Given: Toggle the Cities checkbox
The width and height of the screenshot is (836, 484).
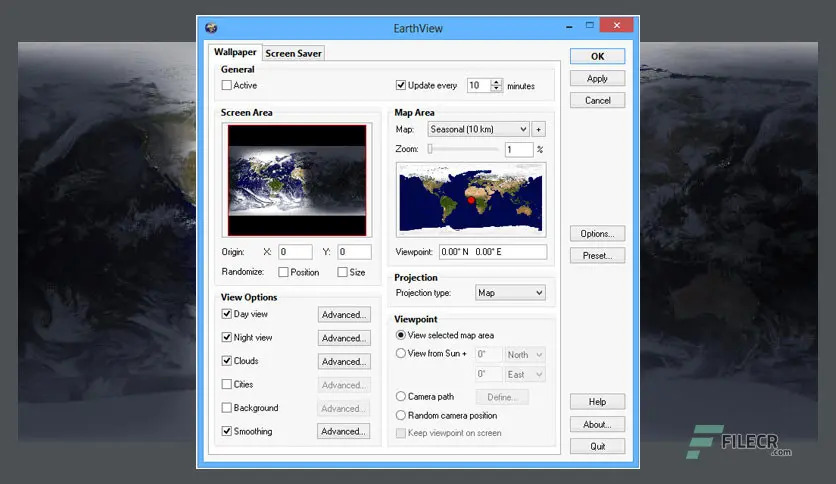Looking at the screenshot, I should coord(227,384).
